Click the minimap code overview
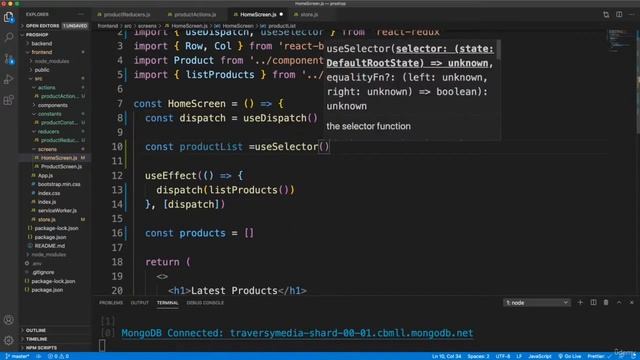 (x=619, y=40)
